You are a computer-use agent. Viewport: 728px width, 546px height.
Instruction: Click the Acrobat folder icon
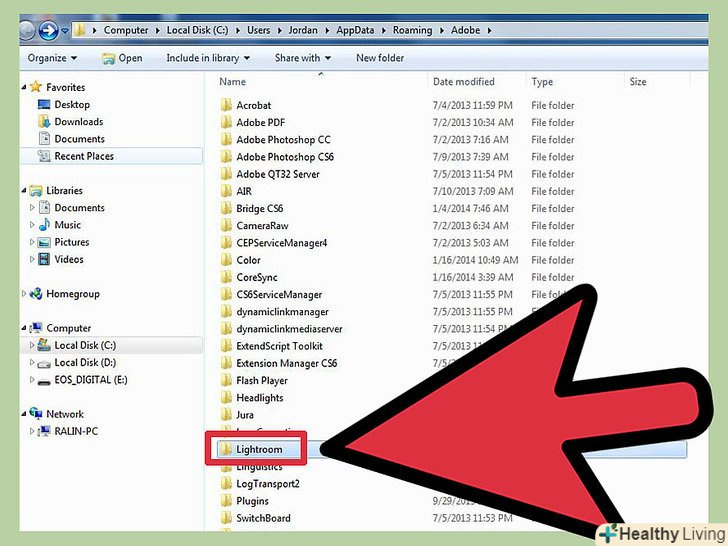[x=226, y=105]
